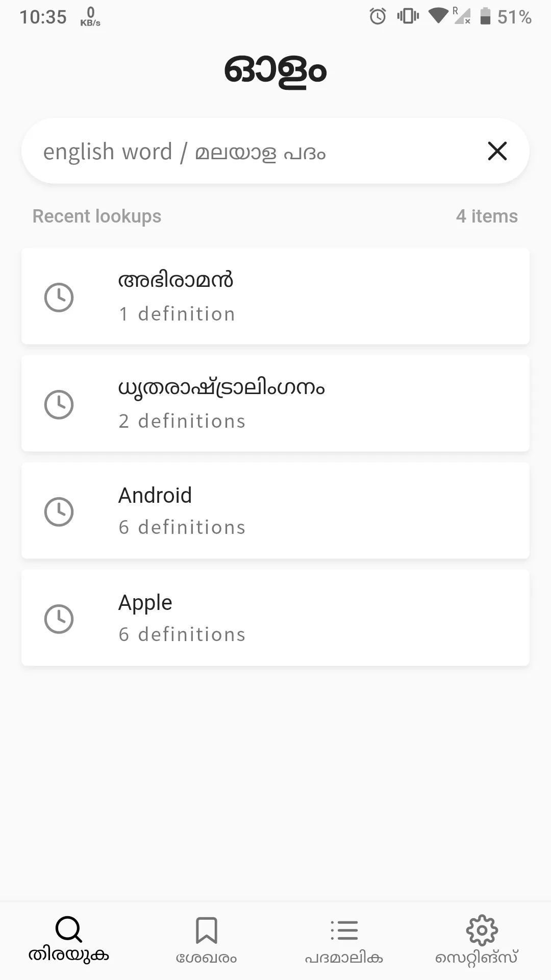The image size is (551, 980).
Task: Tap the ഓളം app title
Action: point(275,70)
